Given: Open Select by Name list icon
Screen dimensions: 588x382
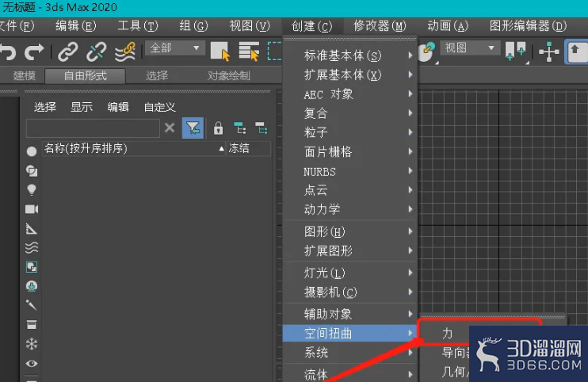Looking at the screenshot, I should (x=249, y=52).
